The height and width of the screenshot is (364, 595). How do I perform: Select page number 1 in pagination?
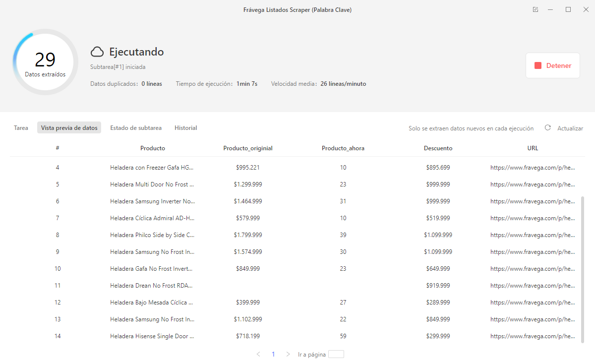273,355
